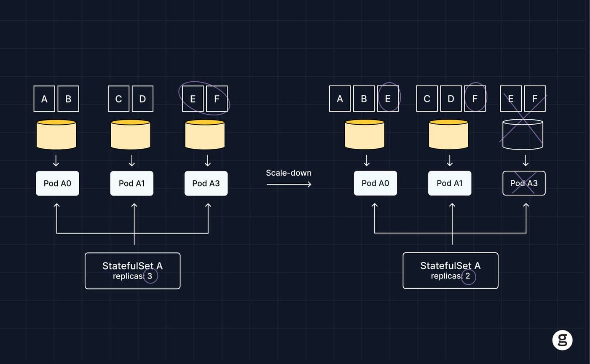Viewport: 590px width, 364px height.
Task: Click the round 'g' logo badge
Action: click(562, 340)
